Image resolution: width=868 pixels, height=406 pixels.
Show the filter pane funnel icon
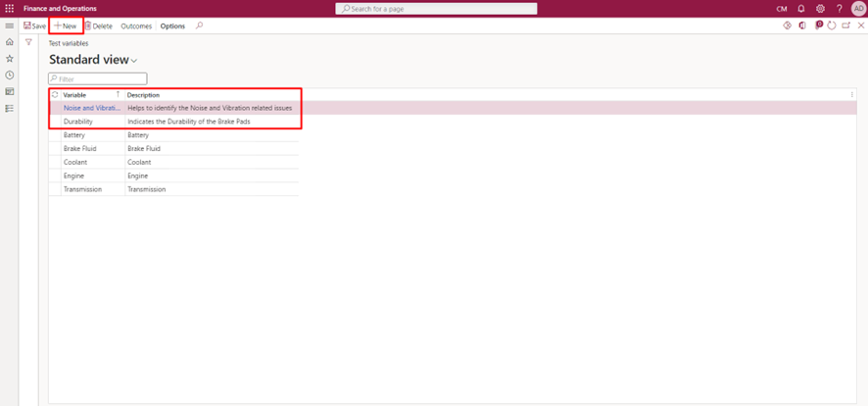[28, 42]
